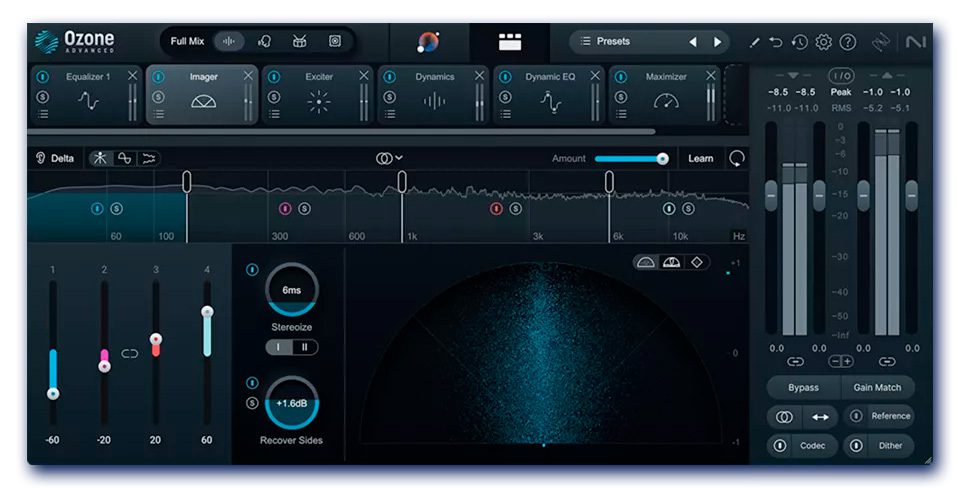Toggle power on Equalizer 1 module
Image resolution: width=960 pixels, height=488 pixels.
tap(42, 77)
